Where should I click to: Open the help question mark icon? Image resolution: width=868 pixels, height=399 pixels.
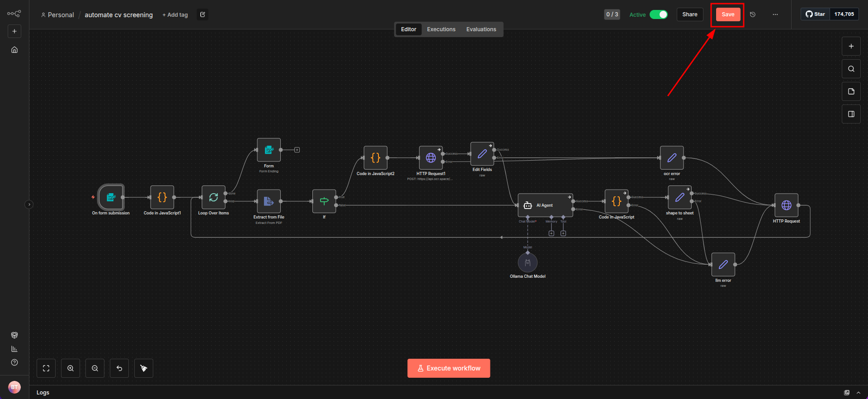14,362
